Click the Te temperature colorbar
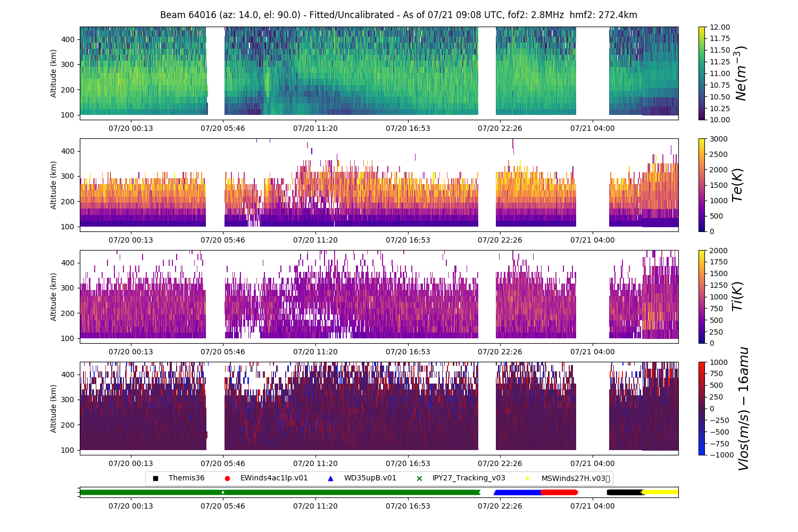 (x=702, y=185)
